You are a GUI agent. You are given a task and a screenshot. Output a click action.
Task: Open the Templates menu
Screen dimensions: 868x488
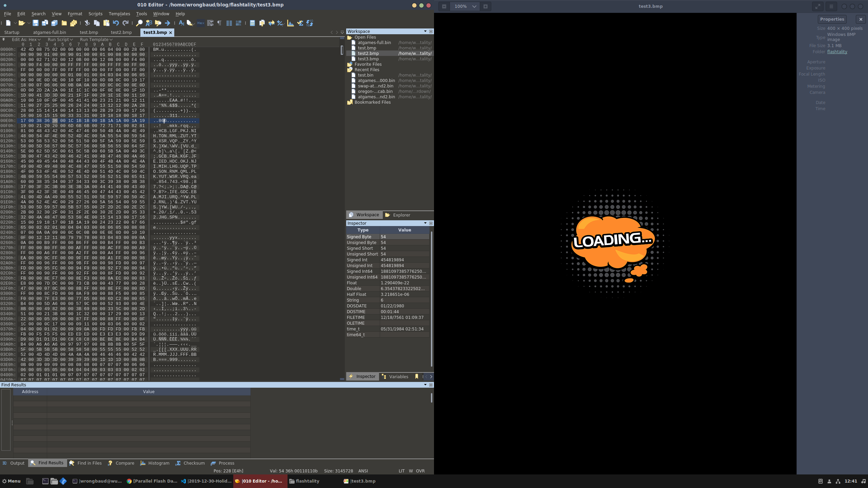(119, 14)
